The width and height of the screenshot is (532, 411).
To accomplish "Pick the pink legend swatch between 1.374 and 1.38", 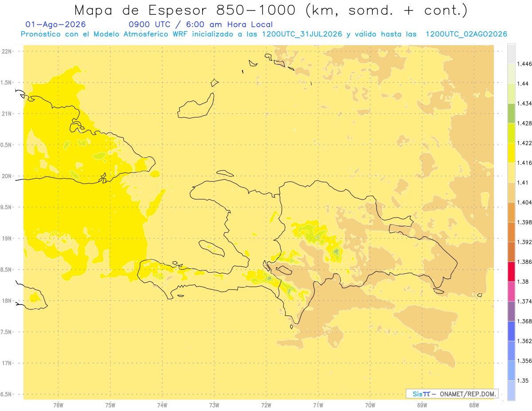I will point(511,291).
